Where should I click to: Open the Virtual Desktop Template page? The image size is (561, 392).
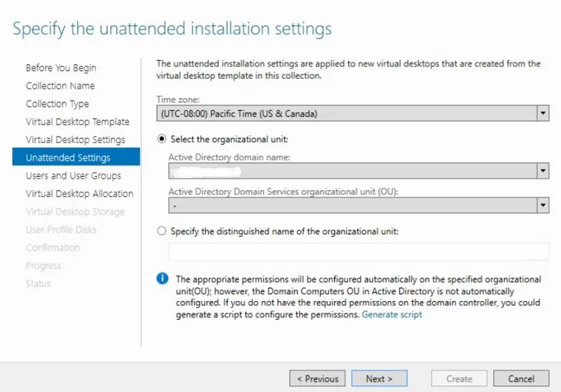(x=77, y=122)
